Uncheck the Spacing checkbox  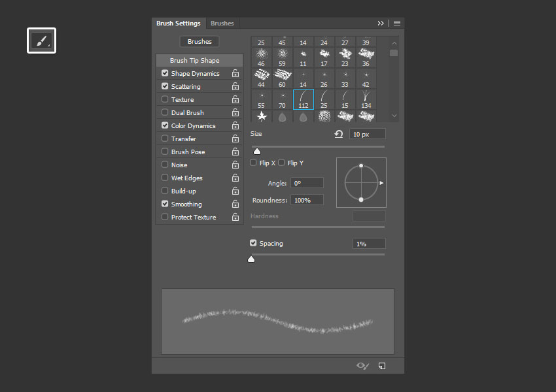pyautogui.click(x=253, y=243)
